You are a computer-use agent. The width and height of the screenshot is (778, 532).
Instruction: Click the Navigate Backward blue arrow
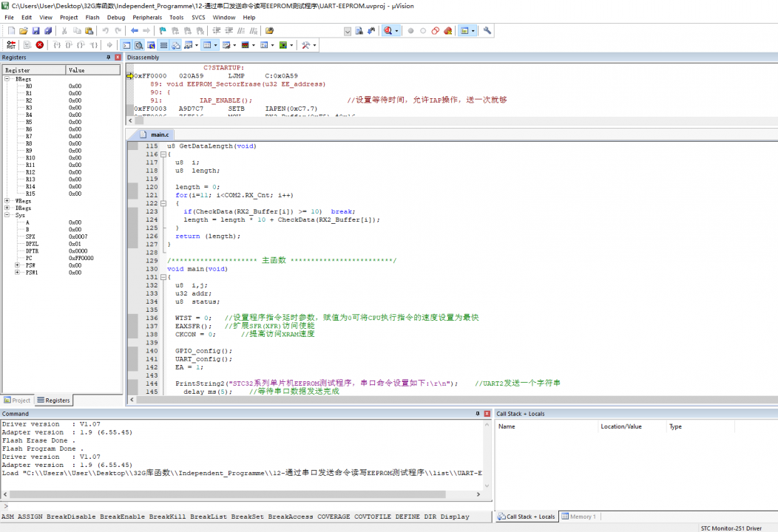pyautogui.click(x=134, y=31)
